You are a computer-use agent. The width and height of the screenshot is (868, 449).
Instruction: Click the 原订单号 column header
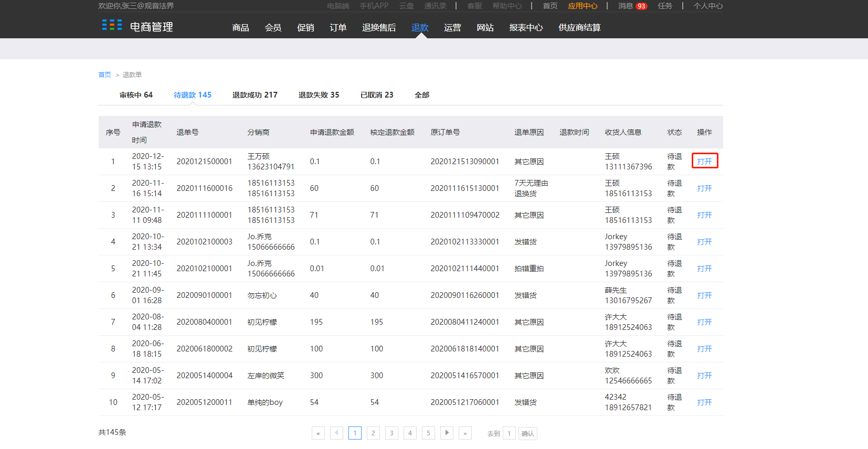(x=445, y=132)
